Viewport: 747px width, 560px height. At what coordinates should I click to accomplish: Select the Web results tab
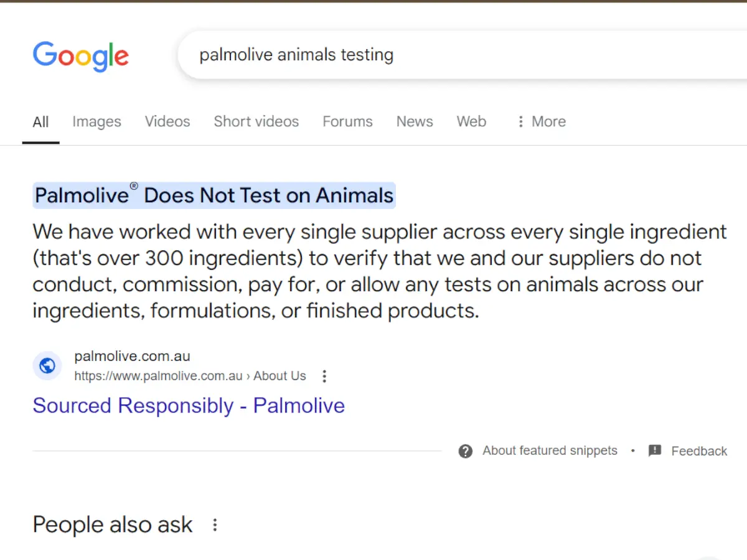pos(471,121)
